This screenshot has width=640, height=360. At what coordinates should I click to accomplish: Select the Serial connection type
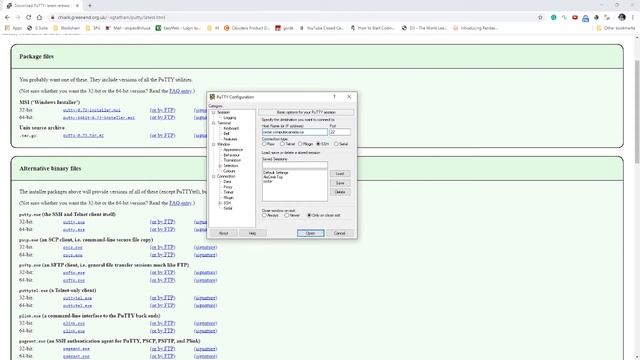point(336,144)
